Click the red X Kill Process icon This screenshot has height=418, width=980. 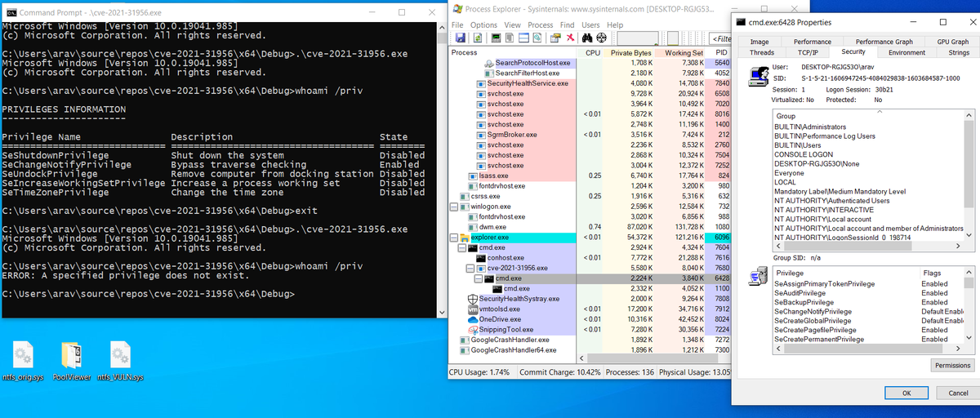coord(571,38)
